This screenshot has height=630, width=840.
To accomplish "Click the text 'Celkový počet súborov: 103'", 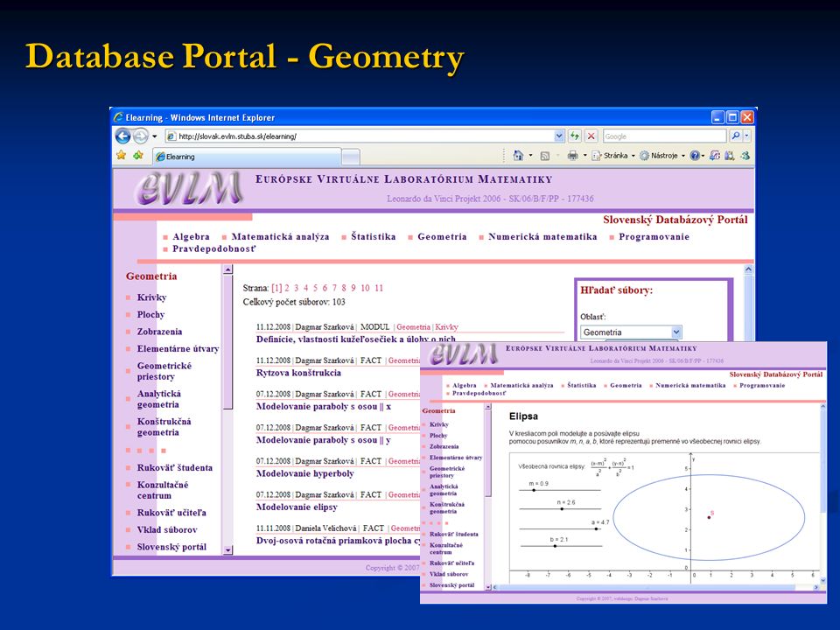I will (294, 302).
